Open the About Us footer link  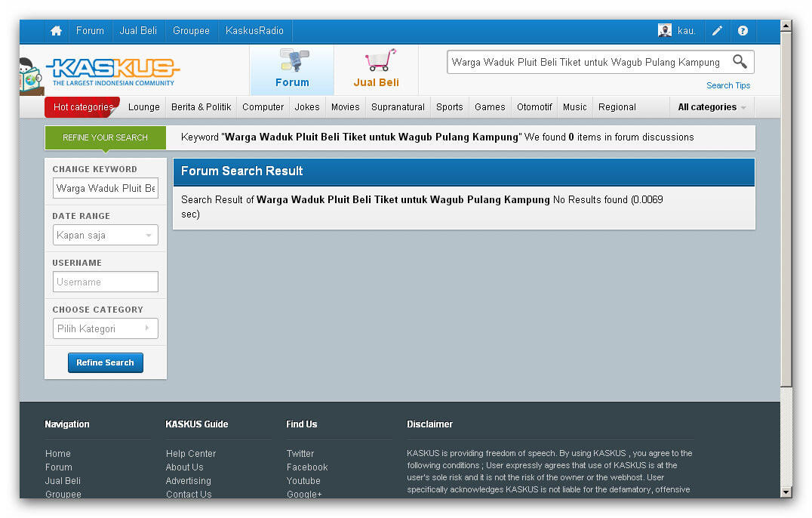(x=184, y=467)
